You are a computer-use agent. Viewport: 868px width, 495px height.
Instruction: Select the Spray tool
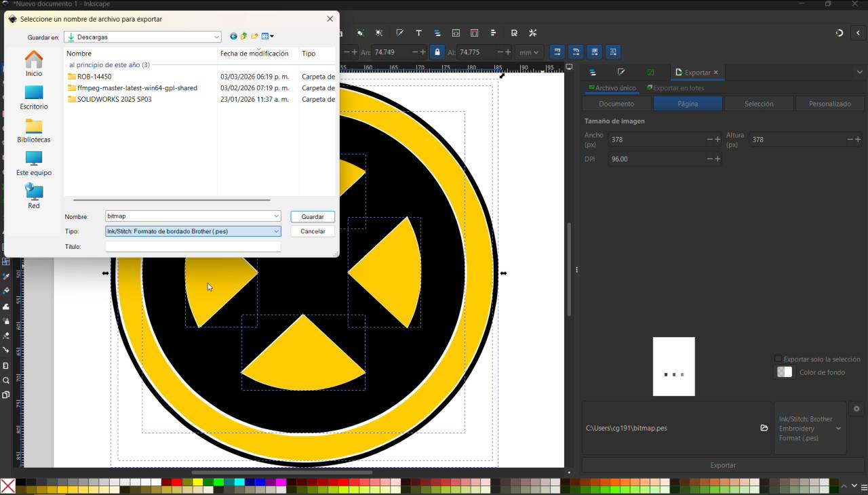tap(6, 321)
